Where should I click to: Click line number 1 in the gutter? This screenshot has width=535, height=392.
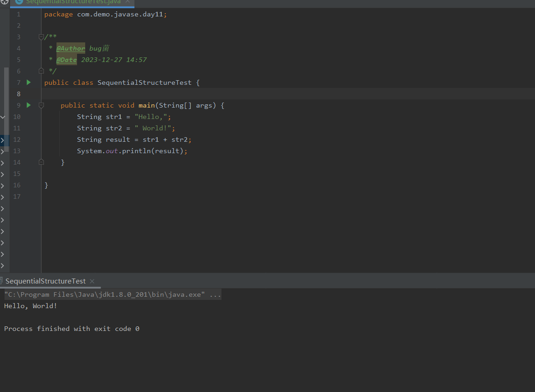[x=18, y=14]
